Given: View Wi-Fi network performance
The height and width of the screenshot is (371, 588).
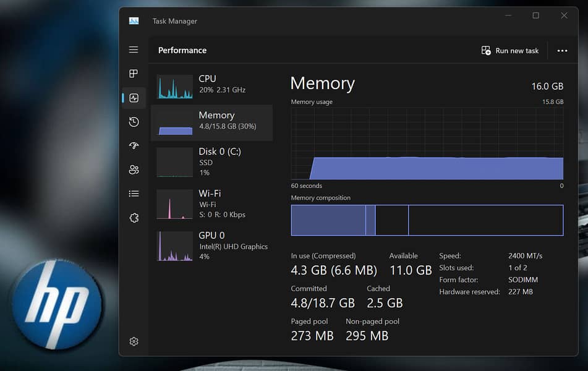Looking at the screenshot, I should pyautogui.click(x=211, y=204).
